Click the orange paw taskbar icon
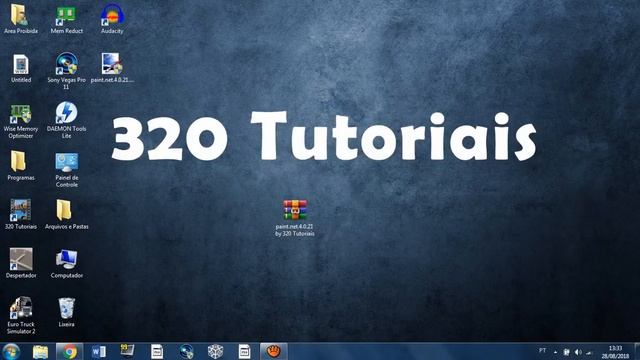 [x=273, y=351]
